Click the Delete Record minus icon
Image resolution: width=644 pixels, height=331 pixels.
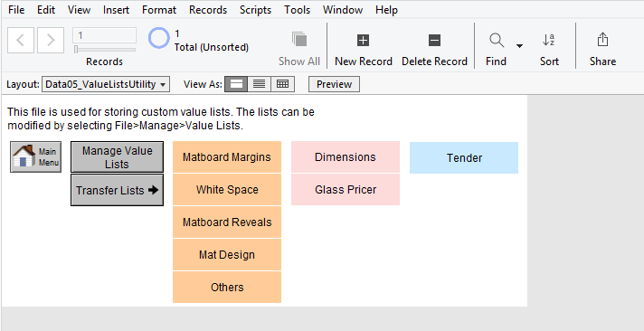tap(434, 41)
